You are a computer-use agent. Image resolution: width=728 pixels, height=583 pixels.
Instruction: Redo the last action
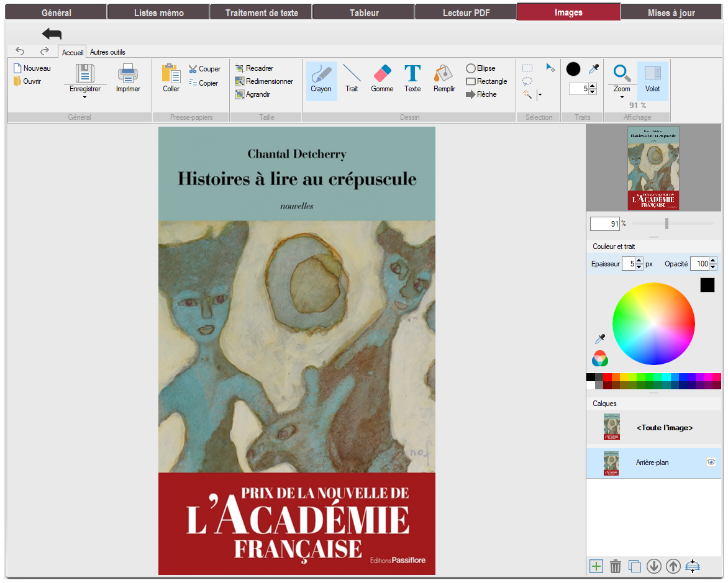[x=45, y=51]
